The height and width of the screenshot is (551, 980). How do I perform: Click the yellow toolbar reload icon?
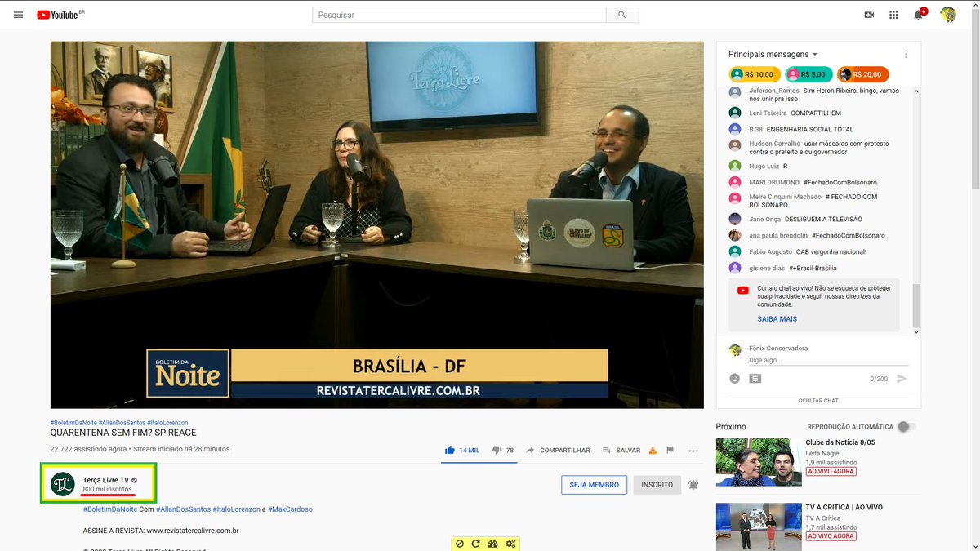(475, 544)
